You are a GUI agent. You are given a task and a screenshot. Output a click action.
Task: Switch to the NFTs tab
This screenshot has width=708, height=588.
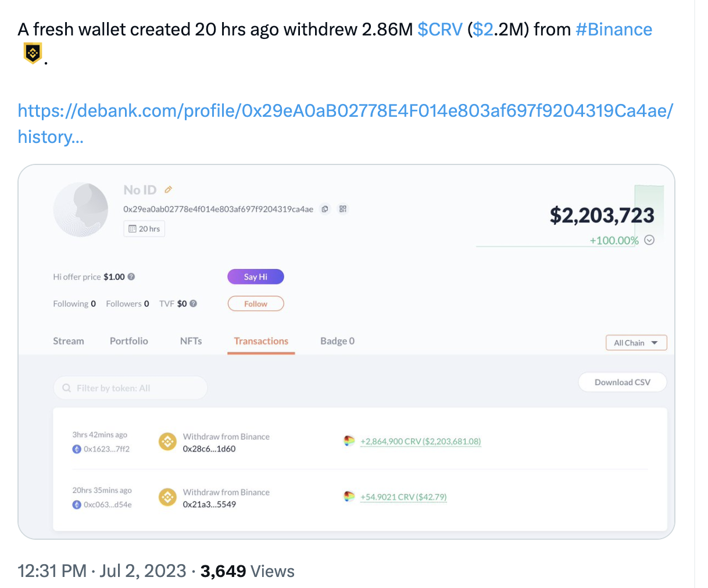[191, 341]
